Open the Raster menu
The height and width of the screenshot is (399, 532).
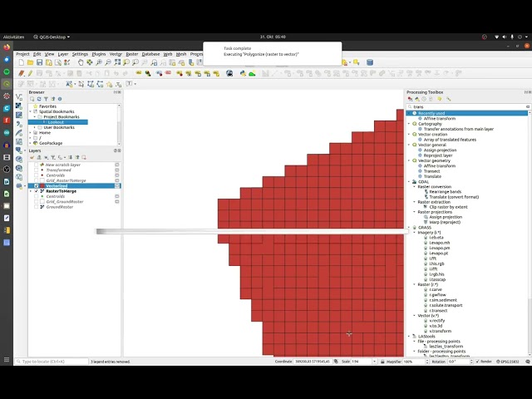tap(132, 54)
